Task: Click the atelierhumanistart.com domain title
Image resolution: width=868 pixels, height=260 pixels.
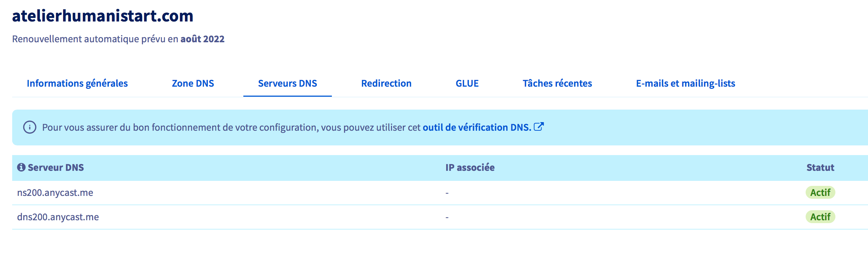Action: click(x=103, y=16)
